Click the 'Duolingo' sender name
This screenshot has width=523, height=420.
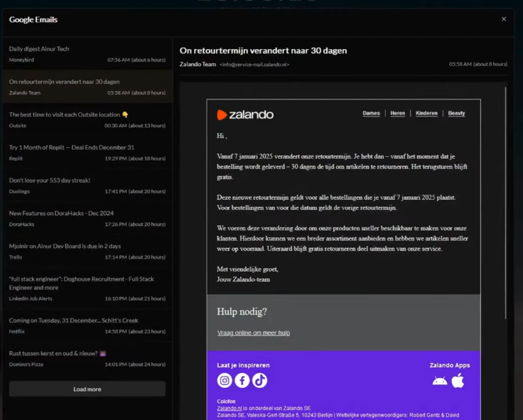[x=19, y=191]
